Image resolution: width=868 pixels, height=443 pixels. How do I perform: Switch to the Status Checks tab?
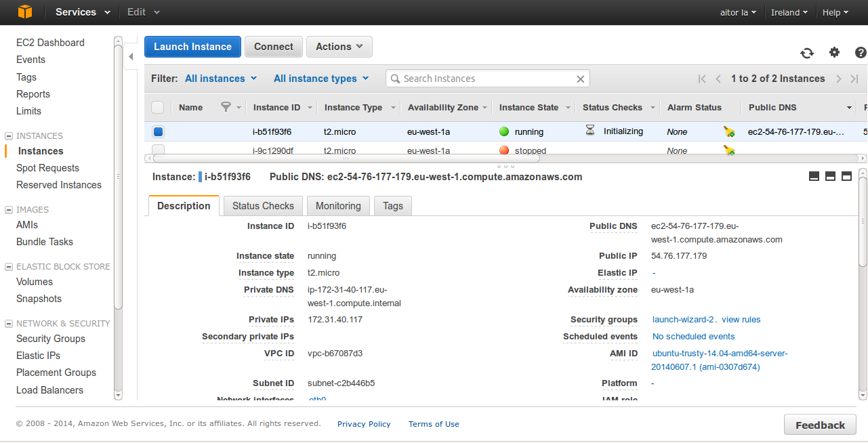[x=263, y=206]
